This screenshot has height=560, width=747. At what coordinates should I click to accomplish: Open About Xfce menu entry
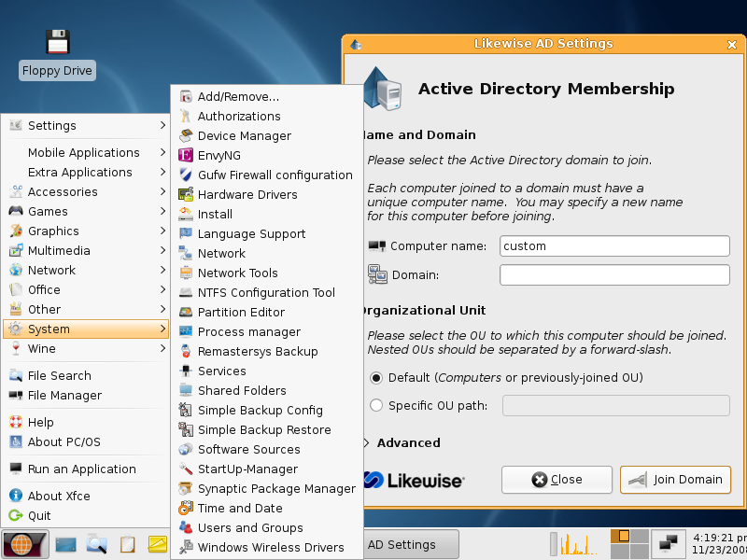(86, 497)
